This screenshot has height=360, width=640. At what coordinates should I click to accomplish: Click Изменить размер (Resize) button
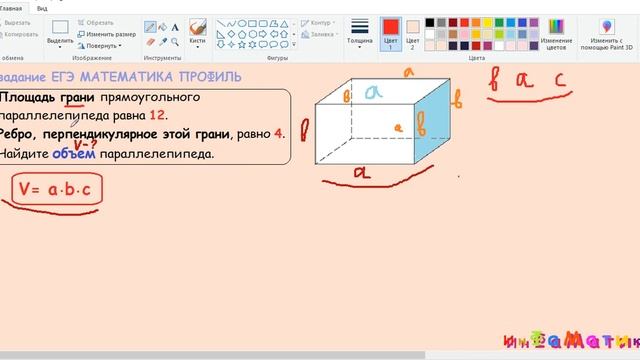tap(107, 35)
